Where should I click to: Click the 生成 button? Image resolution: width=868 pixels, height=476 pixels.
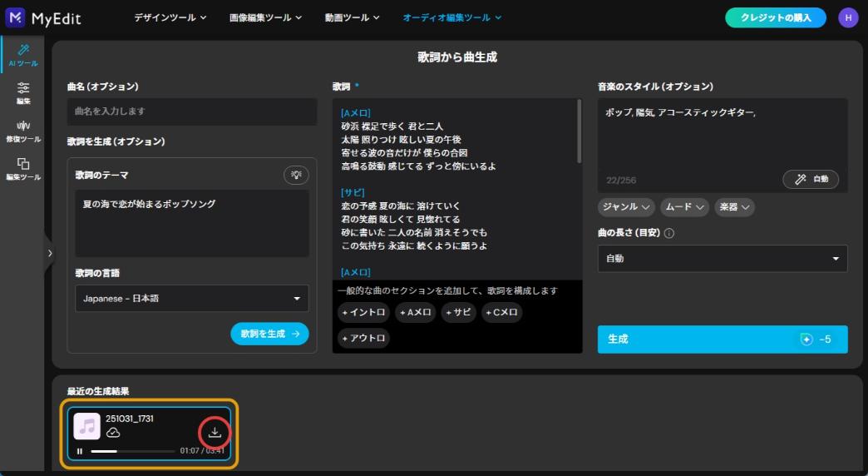pos(723,340)
